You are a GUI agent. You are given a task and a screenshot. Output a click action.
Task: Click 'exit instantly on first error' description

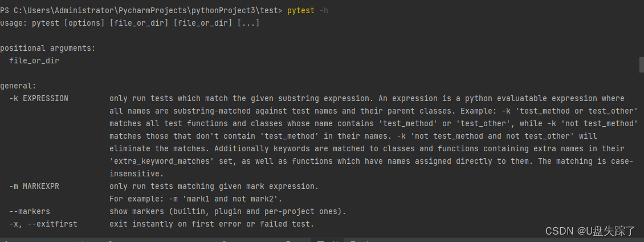tap(211, 224)
